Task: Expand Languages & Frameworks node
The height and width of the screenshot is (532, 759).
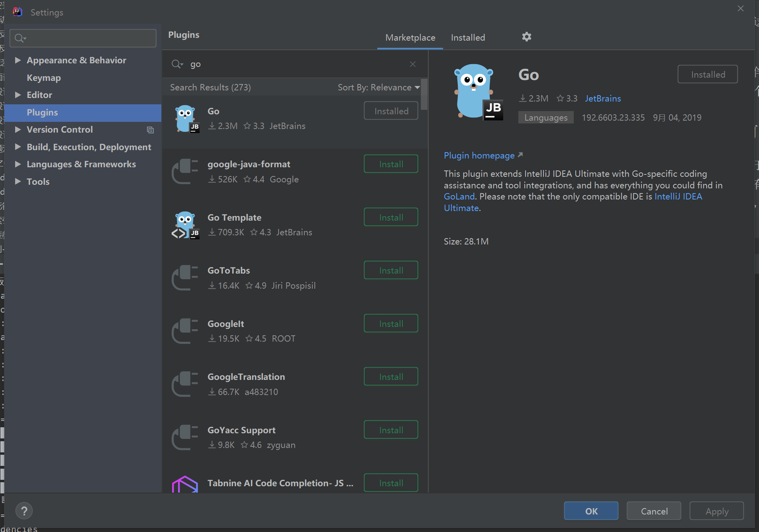Action: click(x=18, y=164)
